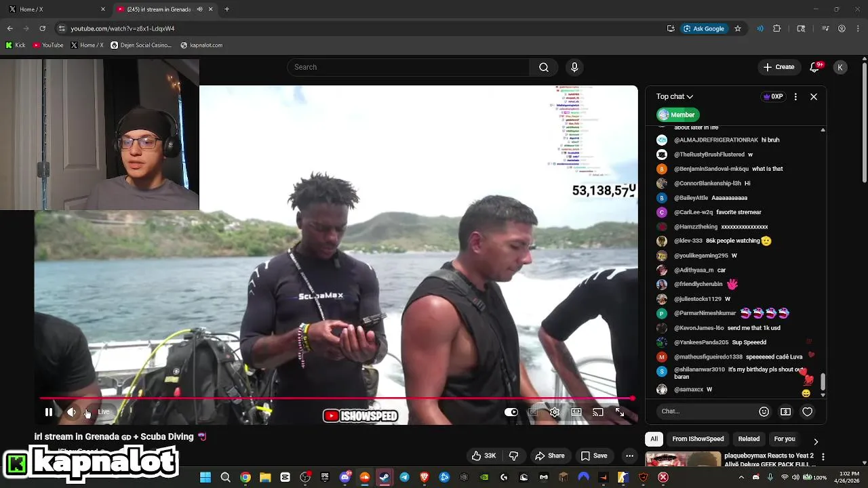
Task: Open the plaqueboymax Reacts video thumbnail
Action: coord(683,460)
